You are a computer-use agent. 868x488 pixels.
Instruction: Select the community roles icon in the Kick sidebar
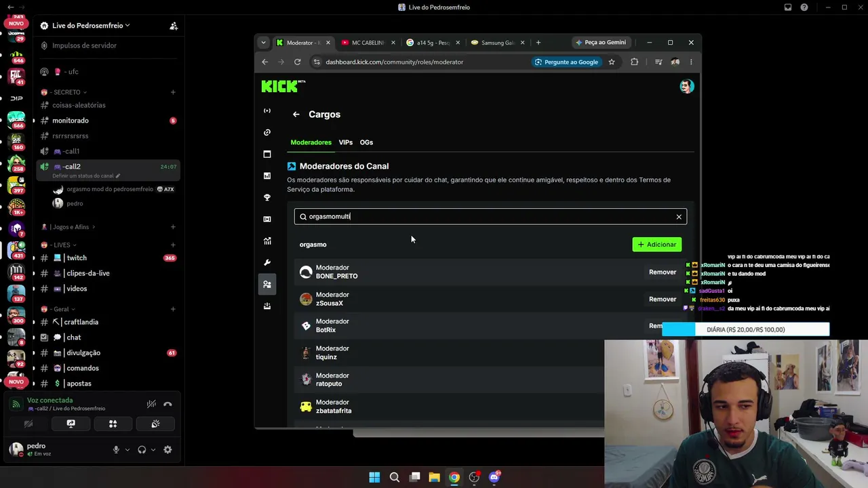267,284
